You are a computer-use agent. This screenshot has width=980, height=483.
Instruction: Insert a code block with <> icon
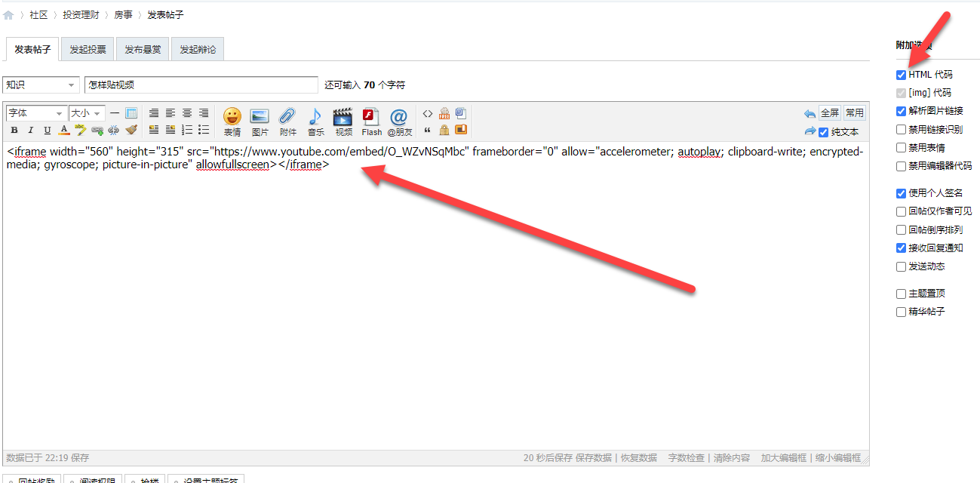[x=428, y=114]
